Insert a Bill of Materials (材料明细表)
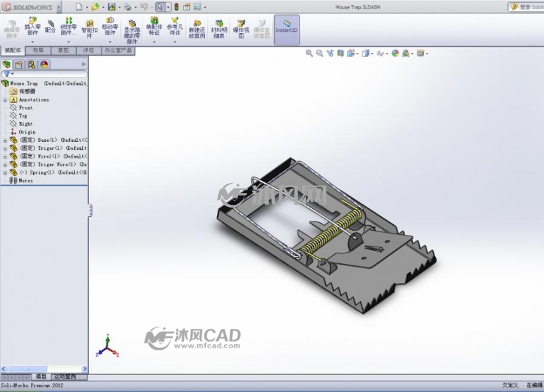The image size is (544, 392). coord(218,29)
